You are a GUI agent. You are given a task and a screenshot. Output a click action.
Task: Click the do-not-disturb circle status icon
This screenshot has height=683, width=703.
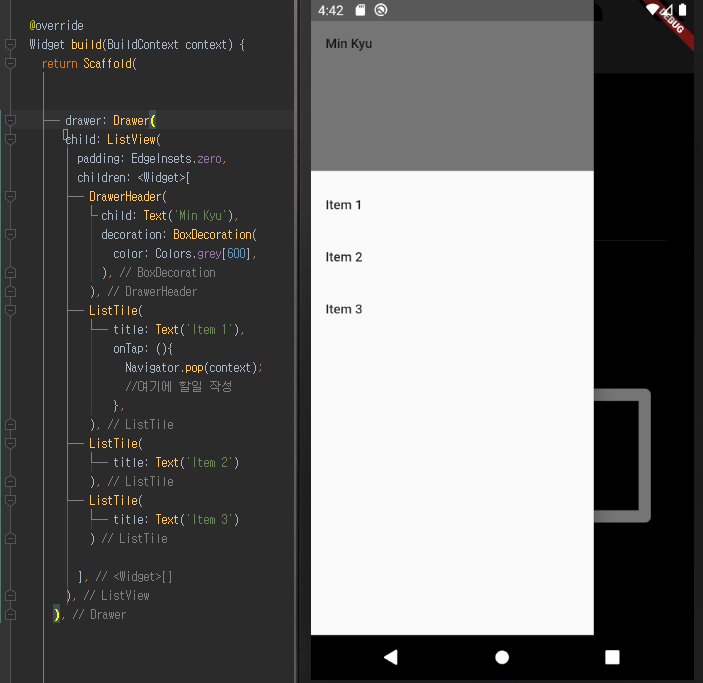381,10
